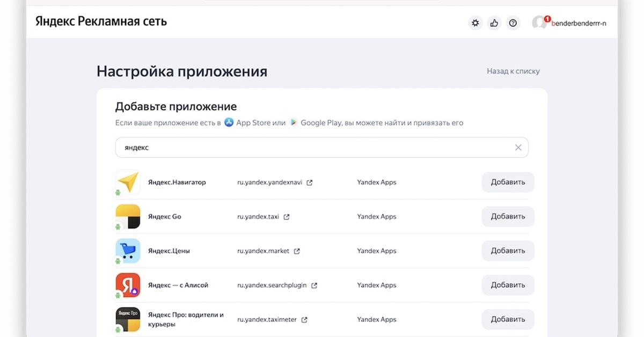The width and height of the screenshot is (644, 337).
Task: Click the settings gear icon in header
Action: [x=475, y=23]
